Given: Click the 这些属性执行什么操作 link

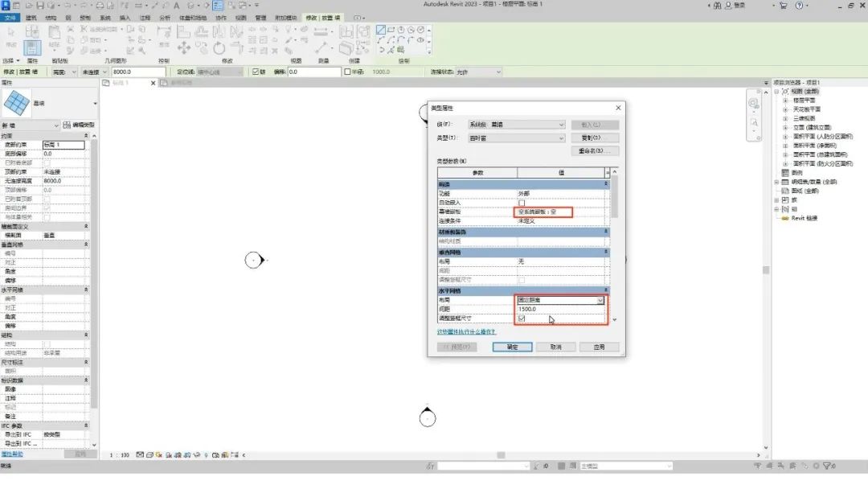Looking at the screenshot, I should pos(466,331).
